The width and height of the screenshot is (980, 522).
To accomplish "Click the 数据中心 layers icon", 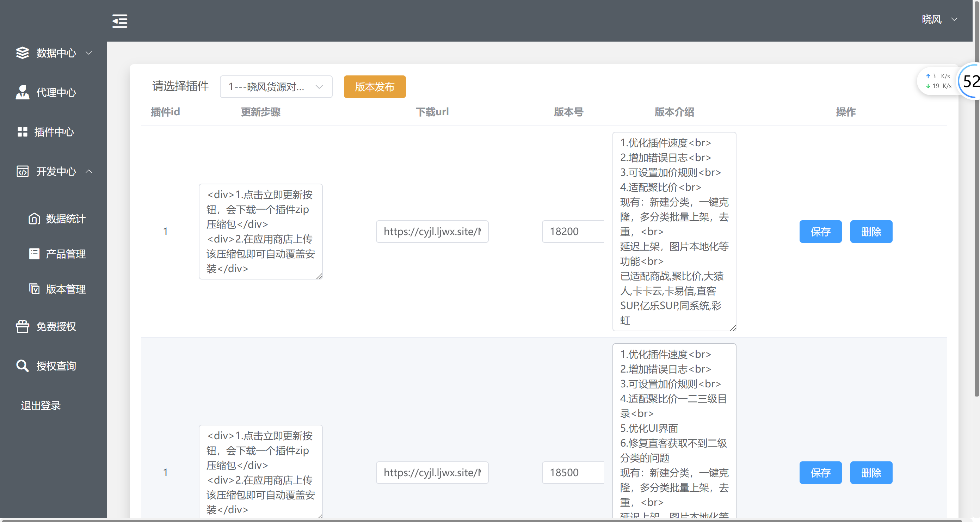I will pyautogui.click(x=23, y=53).
